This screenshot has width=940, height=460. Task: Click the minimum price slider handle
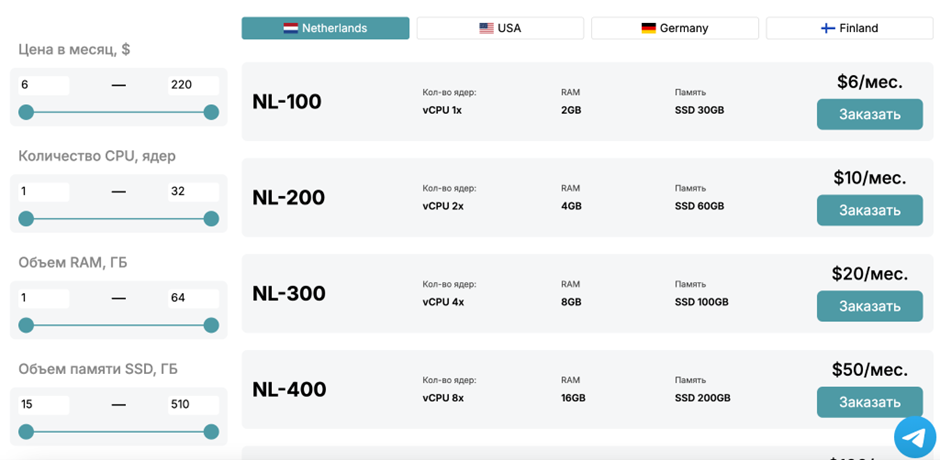coord(26,112)
